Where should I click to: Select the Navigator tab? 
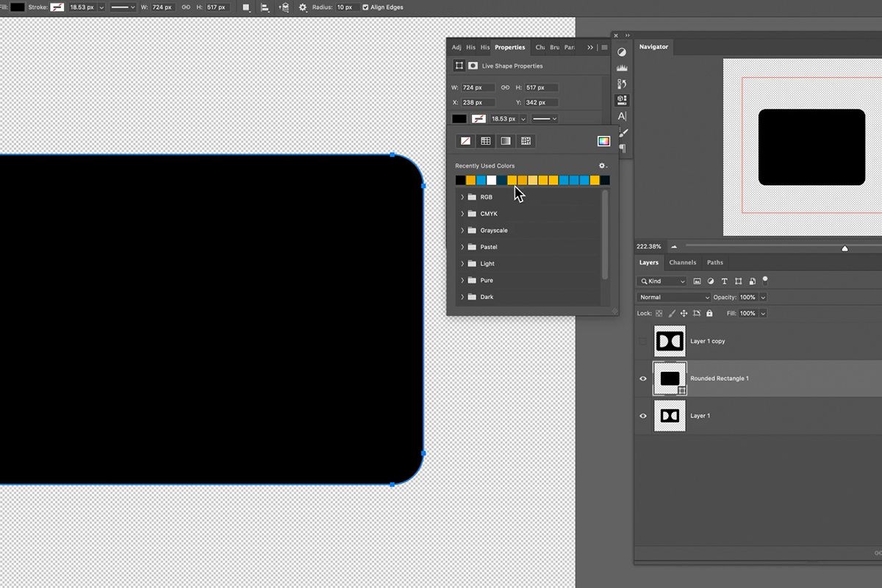653,47
